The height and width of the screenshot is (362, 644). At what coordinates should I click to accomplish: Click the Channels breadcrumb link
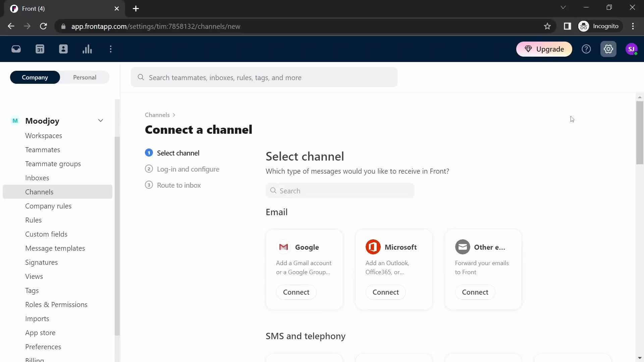click(x=158, y=115)
